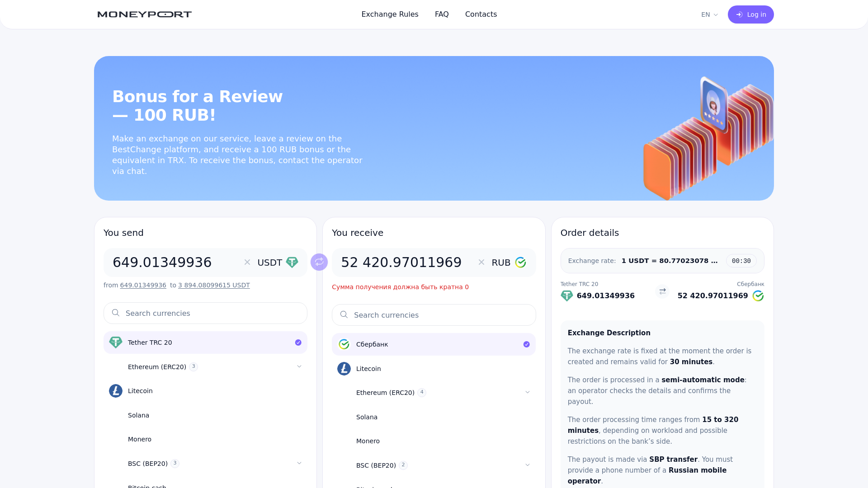Swap send and receive currencies
This screenshot has width=868, height=488.
pyautogui.click(x=319, y=262)
